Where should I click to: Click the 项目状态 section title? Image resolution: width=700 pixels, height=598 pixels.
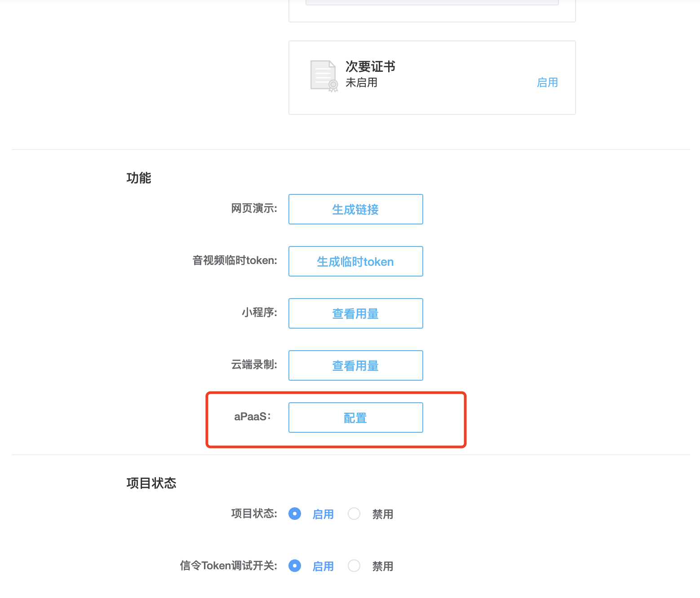(151, 483)
